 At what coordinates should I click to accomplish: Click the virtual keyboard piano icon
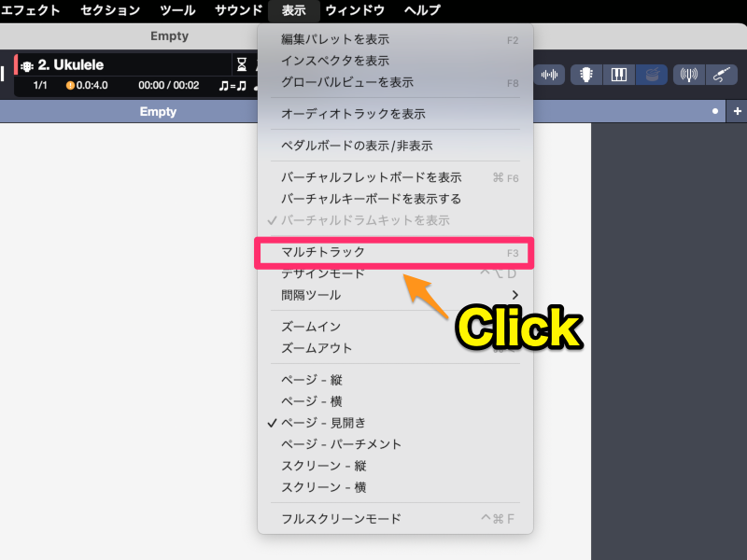coord(618,75)
